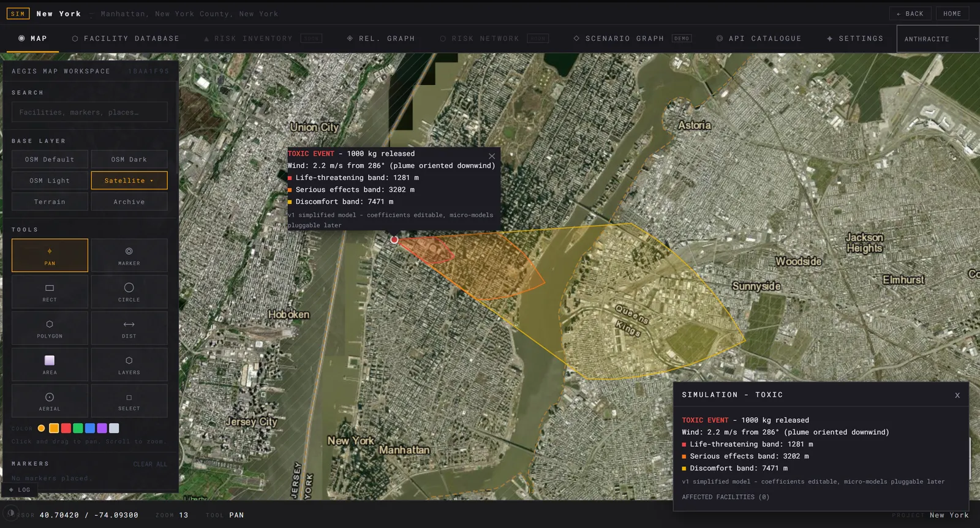Select the Area tool
The width and height of the screenshot is (980, 528).
click(x=50, y=364)
